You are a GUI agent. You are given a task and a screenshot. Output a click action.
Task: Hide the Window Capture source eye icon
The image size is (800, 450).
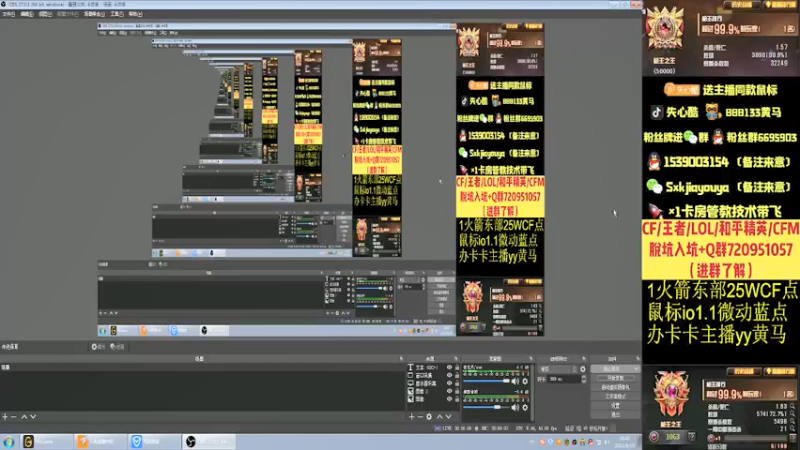[449, 376]
